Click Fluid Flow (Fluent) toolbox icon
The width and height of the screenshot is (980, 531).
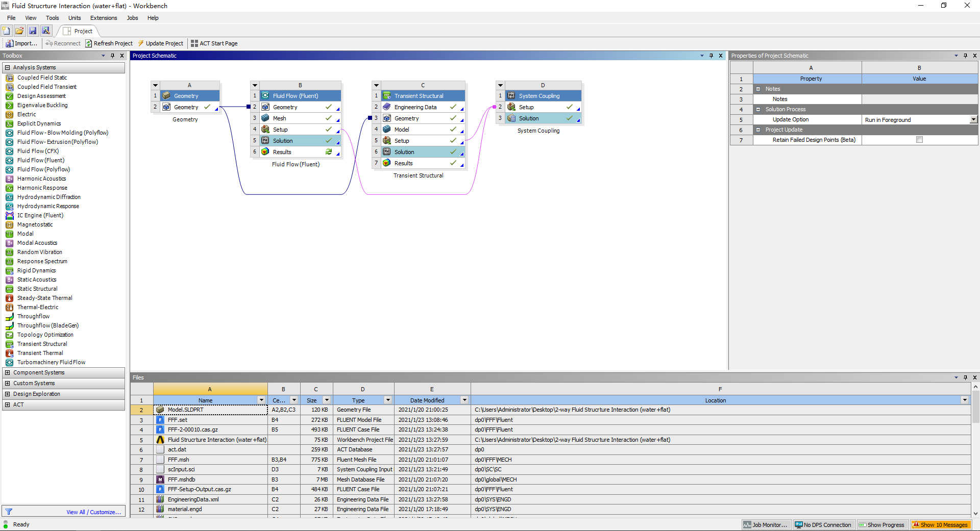click(9, 160)
